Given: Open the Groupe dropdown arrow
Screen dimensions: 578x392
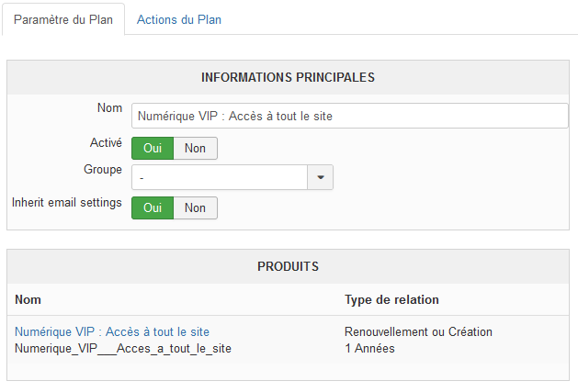Looking at the screenshot, I should pos(321,177).
